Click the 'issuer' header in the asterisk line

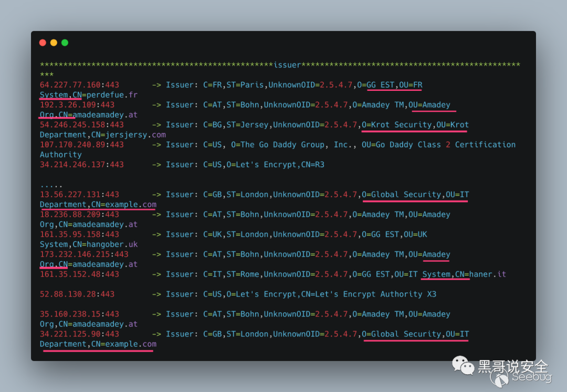[287, 65]
